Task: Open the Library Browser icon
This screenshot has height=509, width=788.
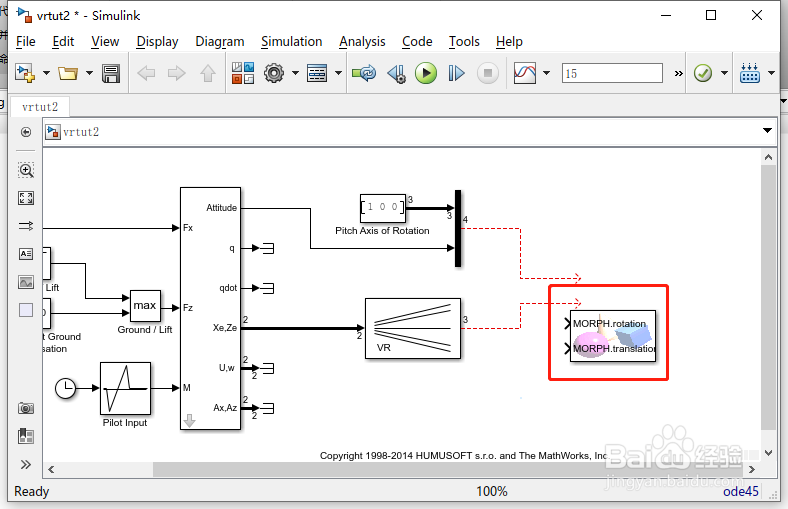Action: 243,73
